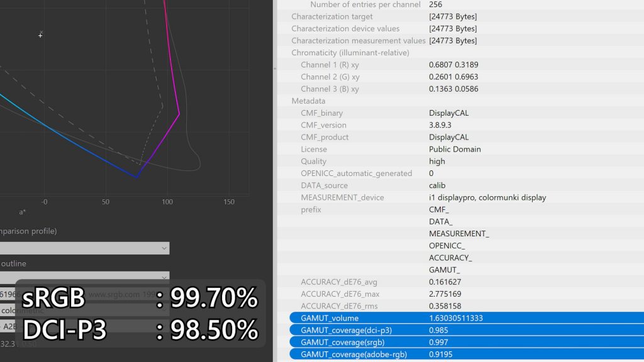Select the Characterization target row
The image size is (644, 362).
[x=460, y=16]
